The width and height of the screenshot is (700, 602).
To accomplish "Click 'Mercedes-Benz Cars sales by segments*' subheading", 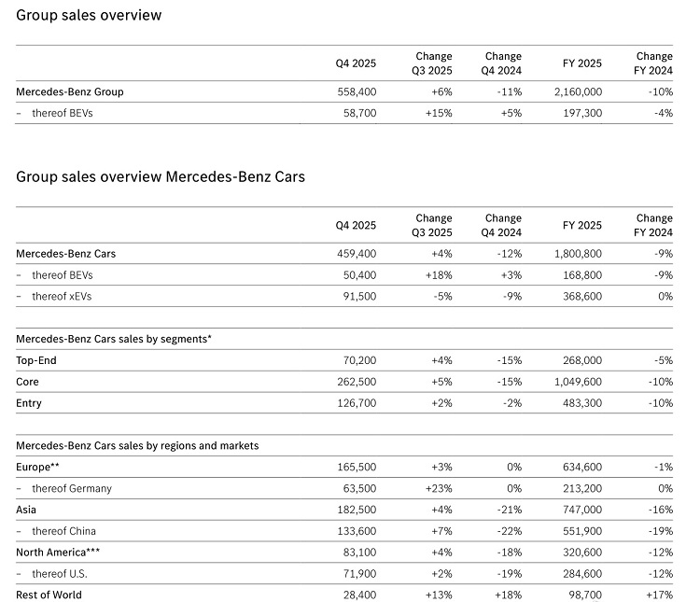I will (114, 339).
